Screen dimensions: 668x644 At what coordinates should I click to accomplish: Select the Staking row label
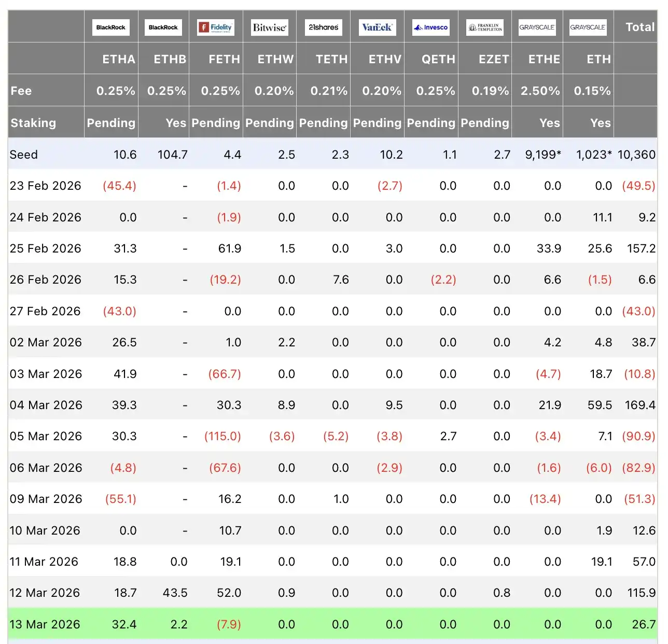pyautogui.click(x=33, y=123)
